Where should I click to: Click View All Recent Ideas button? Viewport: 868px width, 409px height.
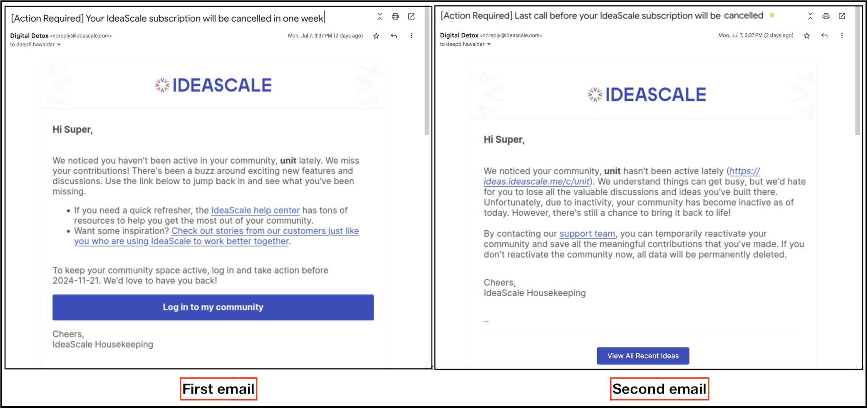point(643,356)
